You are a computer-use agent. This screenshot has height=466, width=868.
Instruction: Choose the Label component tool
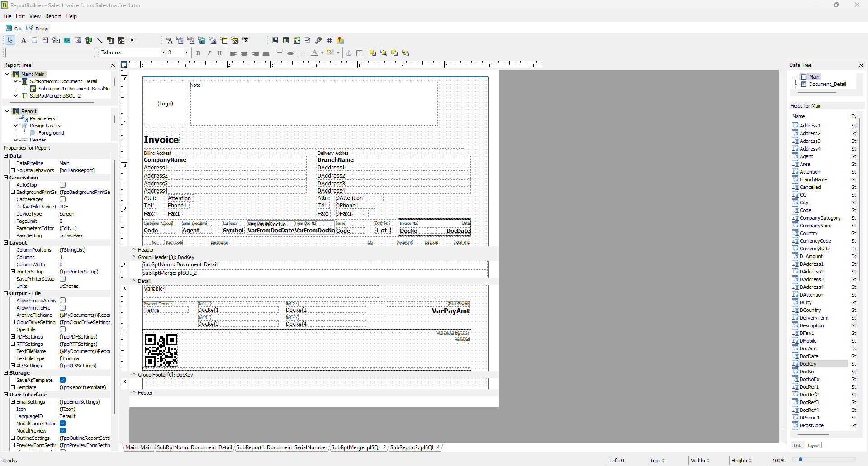[x=24, y=40]
